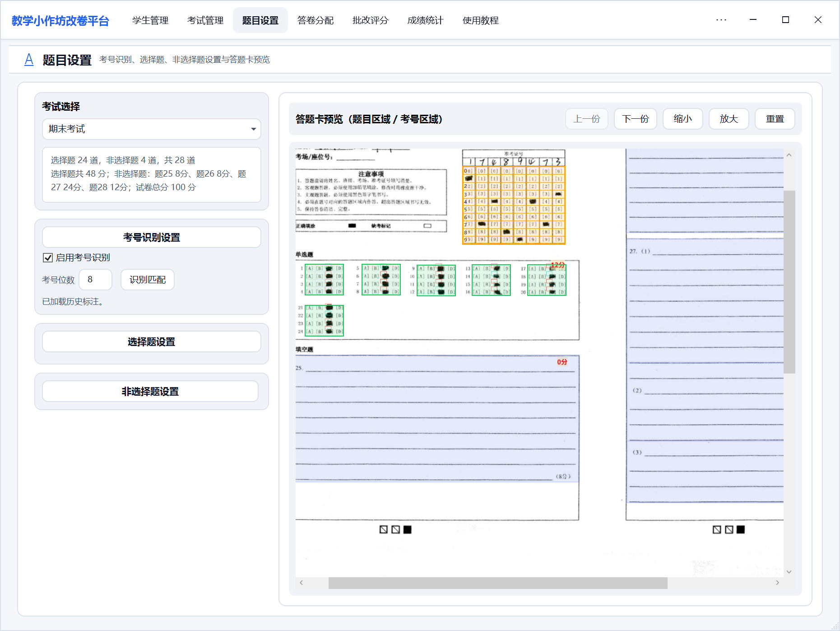Expand the 选择题设置 section
Screen dimensions: 840x631
[x=152, y=342]
